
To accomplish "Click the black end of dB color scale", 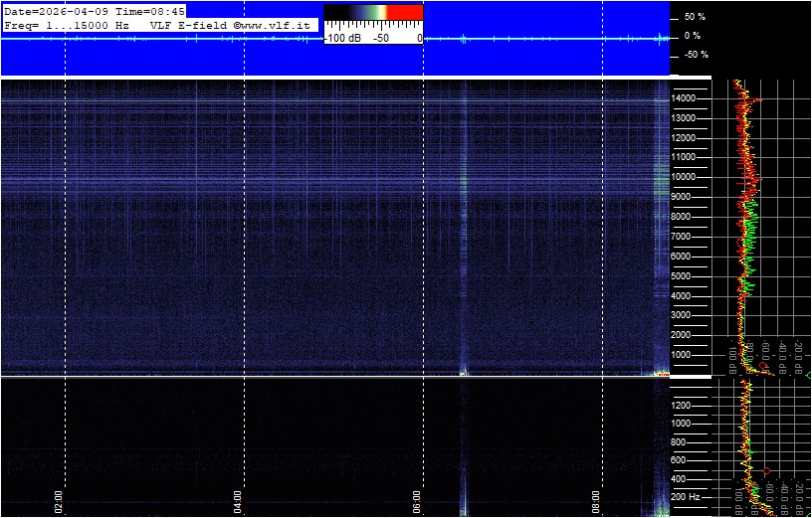I will click(x=335, y=12).
